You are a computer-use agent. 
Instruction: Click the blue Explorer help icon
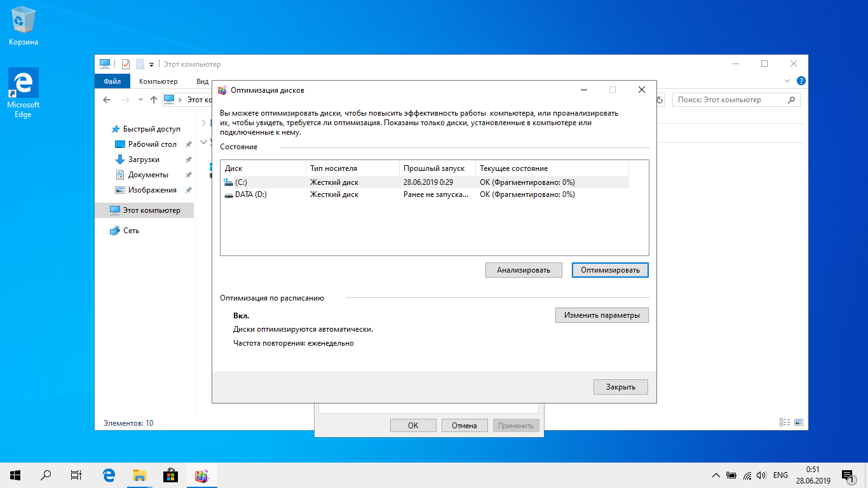point(801,81)
